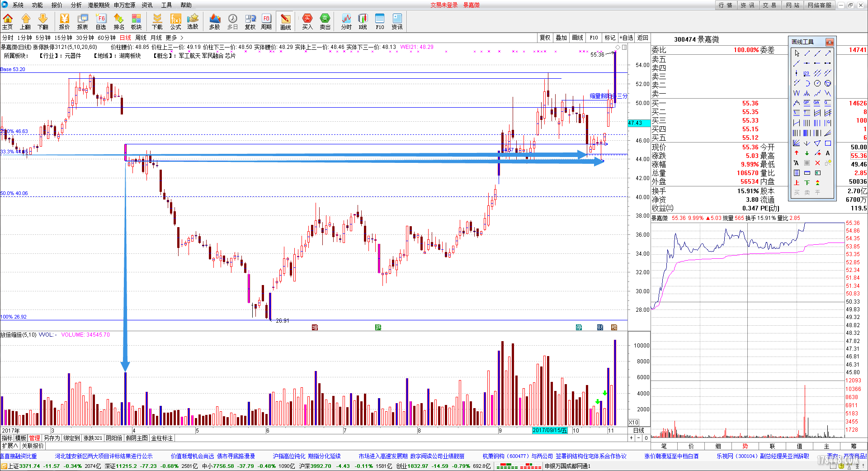Select the 周线 weekly period
Screen dimensions: 868x471
141,38
